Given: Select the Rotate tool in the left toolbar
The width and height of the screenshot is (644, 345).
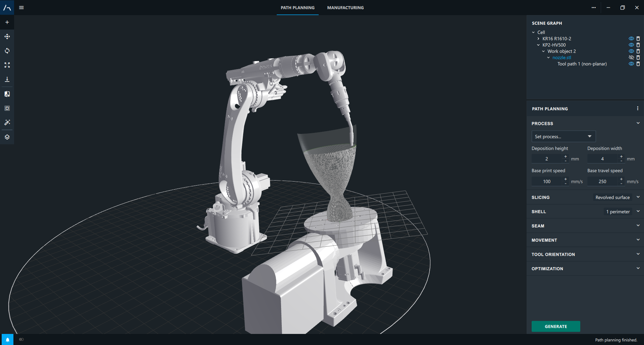Looking at the screenshot, I should point(7,51).
